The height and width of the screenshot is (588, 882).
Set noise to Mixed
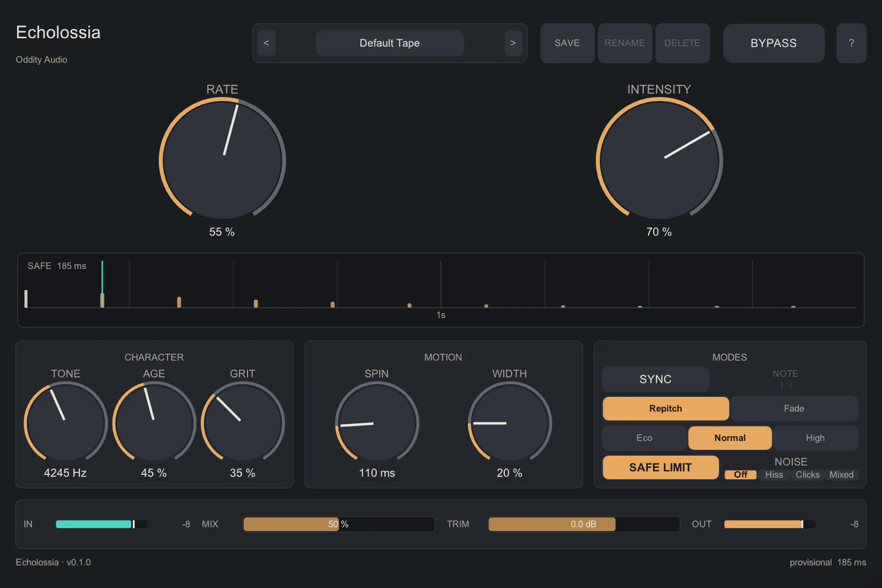[841, 474]
